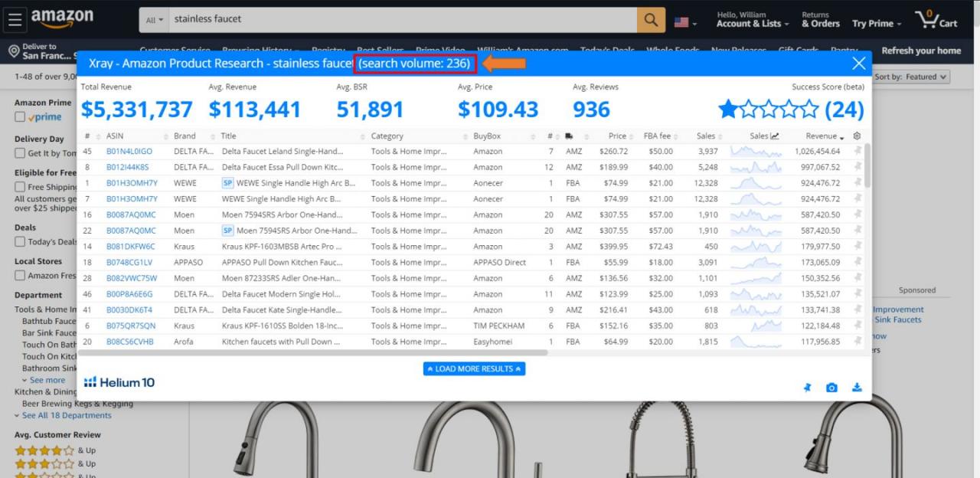
Task: Enable the Today's Deals checkbox
Action: (x=20, y=242)
